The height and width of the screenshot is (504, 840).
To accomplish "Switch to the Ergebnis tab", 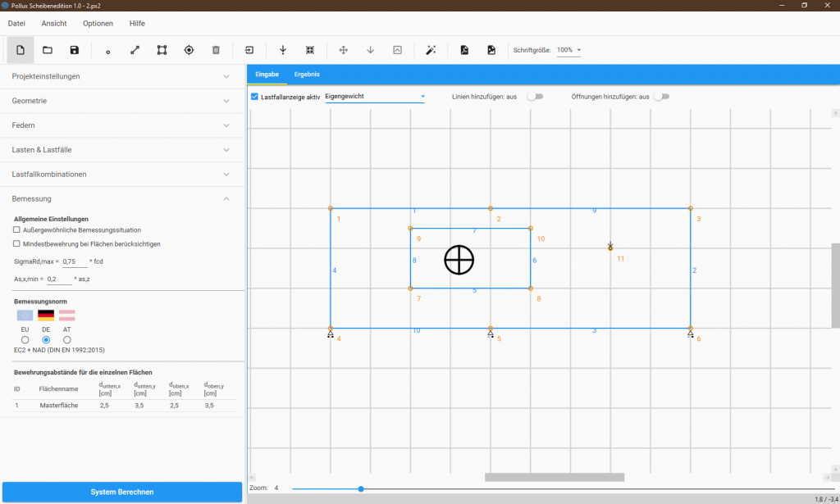I will pos(307,75).
